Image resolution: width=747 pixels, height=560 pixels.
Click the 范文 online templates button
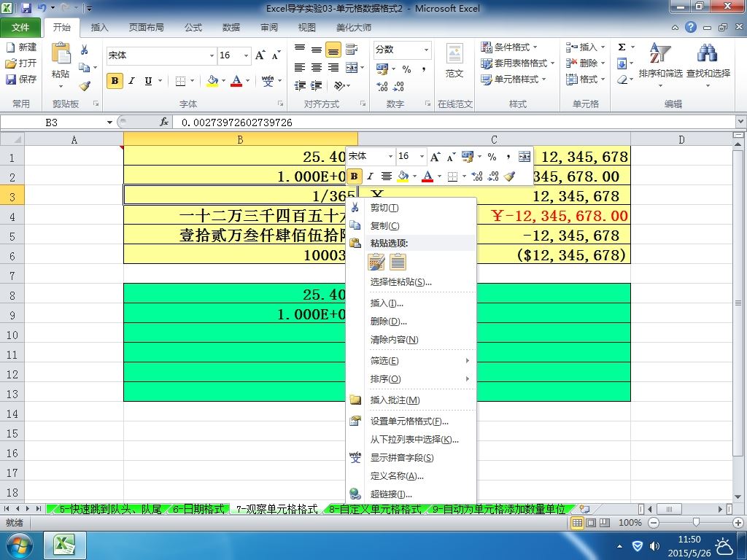[454, 61]
